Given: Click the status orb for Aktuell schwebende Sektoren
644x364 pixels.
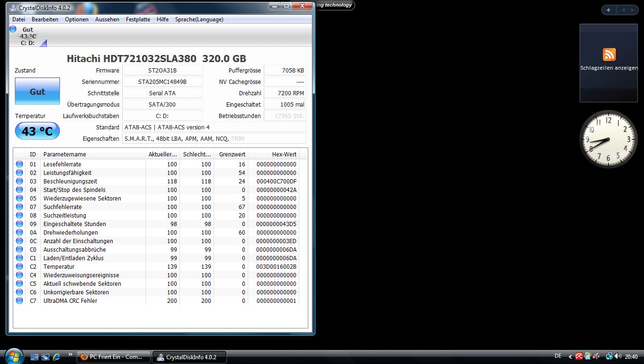Looking at the screenshot, I should point(19,283).
